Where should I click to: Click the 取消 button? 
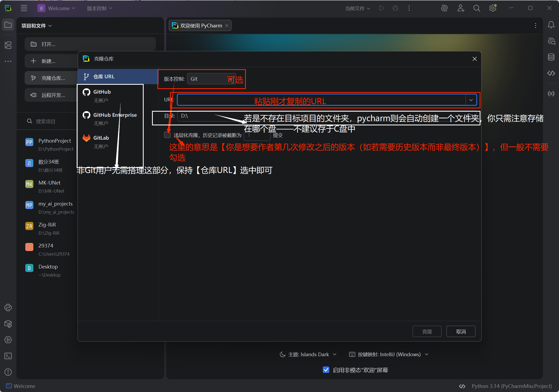461,331
